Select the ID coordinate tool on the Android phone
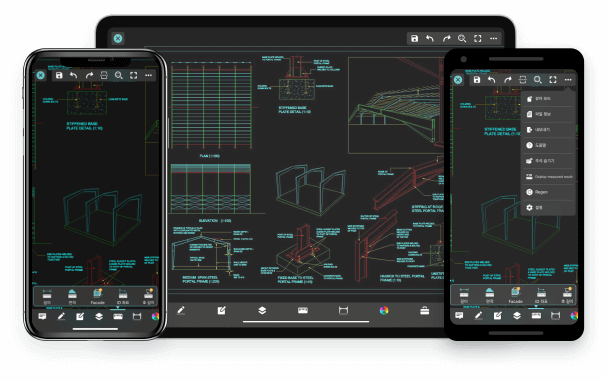The image size is (607, 381). coord(541,295)
